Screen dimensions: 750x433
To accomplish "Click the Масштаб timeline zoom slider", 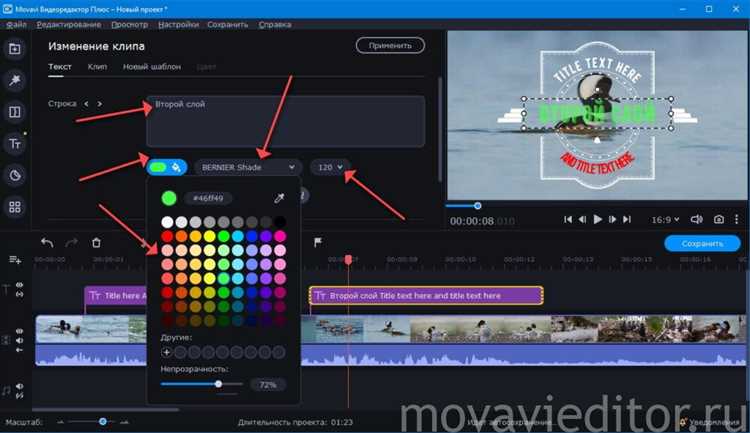I will pos(92,422).
